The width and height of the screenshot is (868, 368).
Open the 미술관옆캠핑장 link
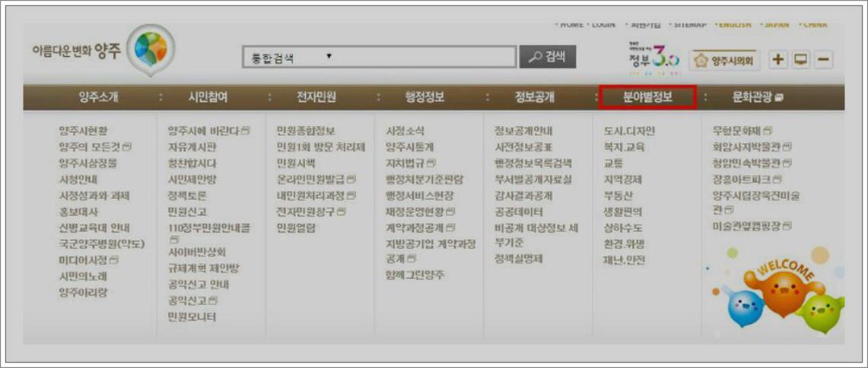(x=747, y=226)
